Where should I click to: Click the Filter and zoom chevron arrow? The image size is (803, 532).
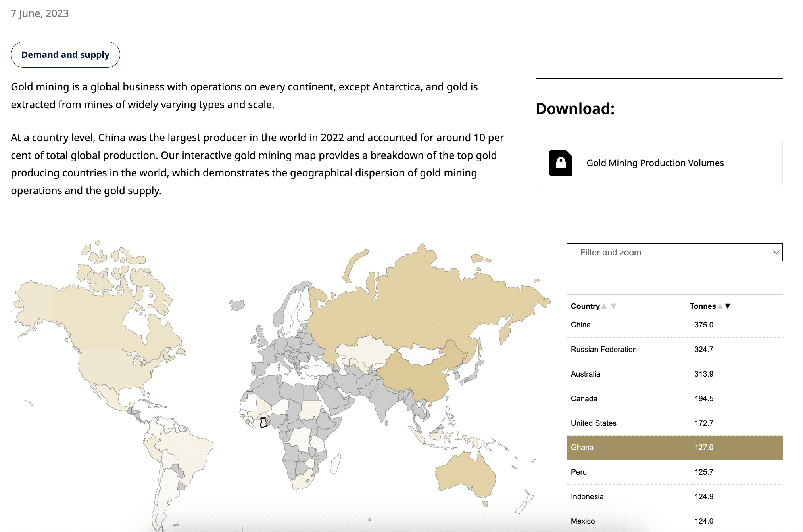(776, 253)
